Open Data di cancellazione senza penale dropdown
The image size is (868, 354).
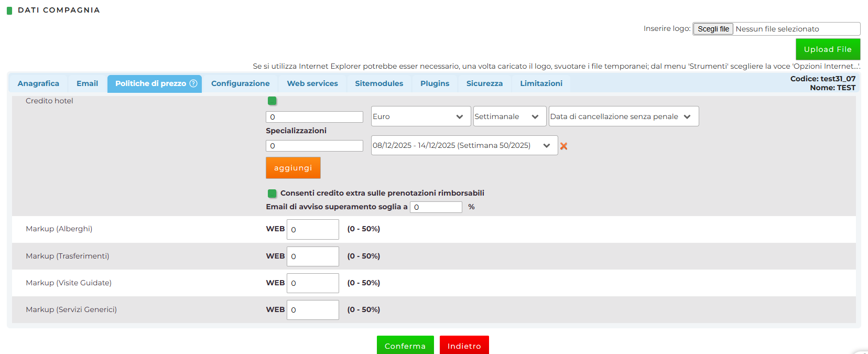(x=623, y=116)
